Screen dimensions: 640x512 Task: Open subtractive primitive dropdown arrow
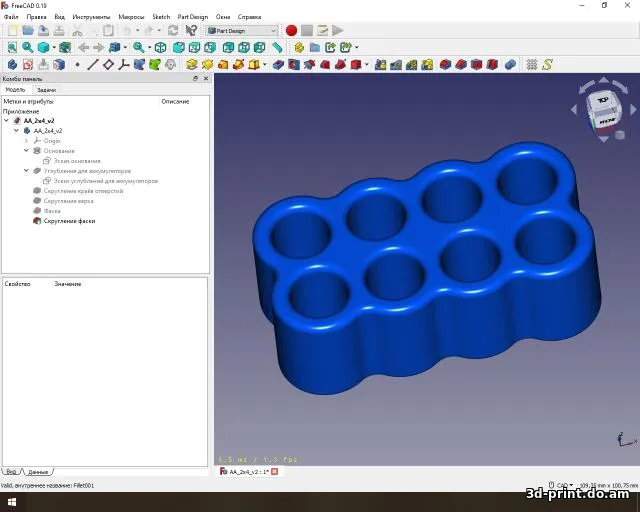tap(367, 65)
